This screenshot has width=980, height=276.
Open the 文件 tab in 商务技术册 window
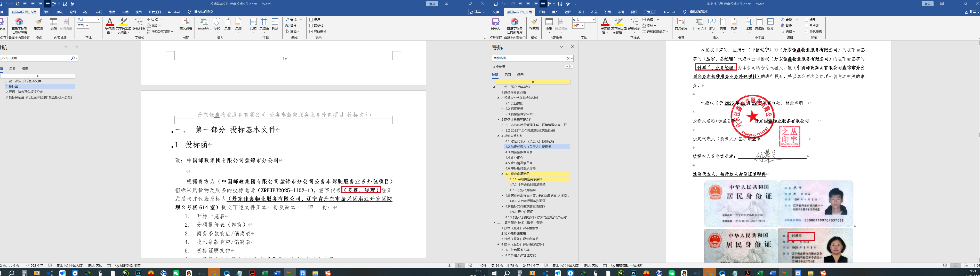(496, 12)
